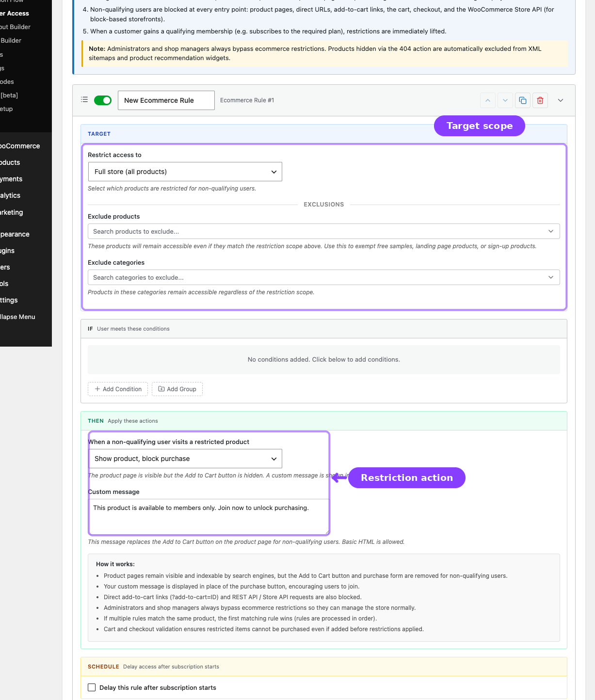This screenshot has width=595, height=700.
Task: Click the 'Restrict access to' label
Action: [114, 155]
